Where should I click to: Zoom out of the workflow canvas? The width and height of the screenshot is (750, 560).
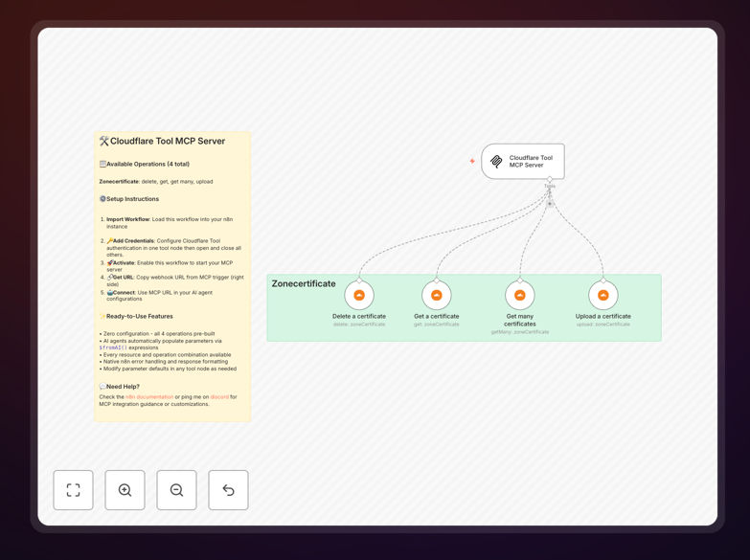click(x=176, y=490)
